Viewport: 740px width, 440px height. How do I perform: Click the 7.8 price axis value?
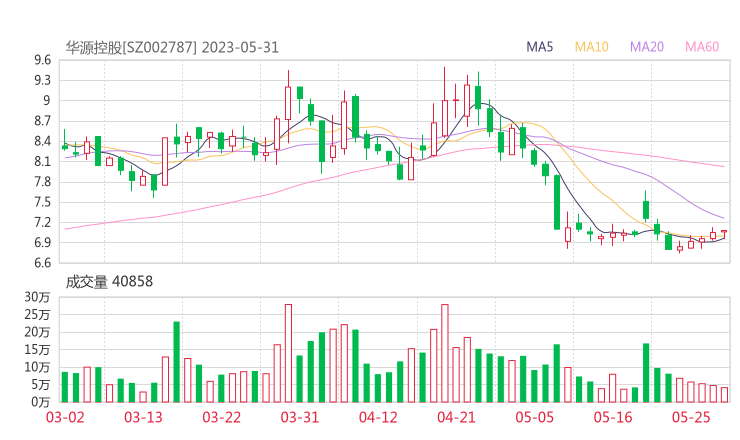point(42,182)
